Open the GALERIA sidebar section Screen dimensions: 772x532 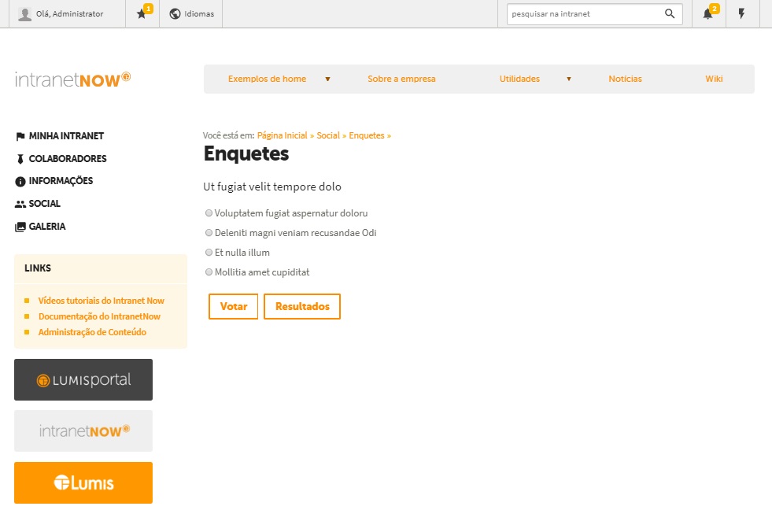pyautogui.click(x=46, y=226)
